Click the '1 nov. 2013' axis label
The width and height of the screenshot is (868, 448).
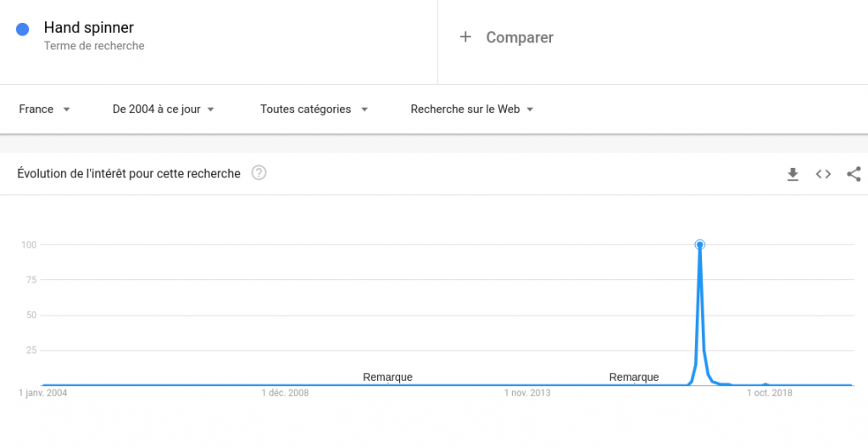point(527,393)
